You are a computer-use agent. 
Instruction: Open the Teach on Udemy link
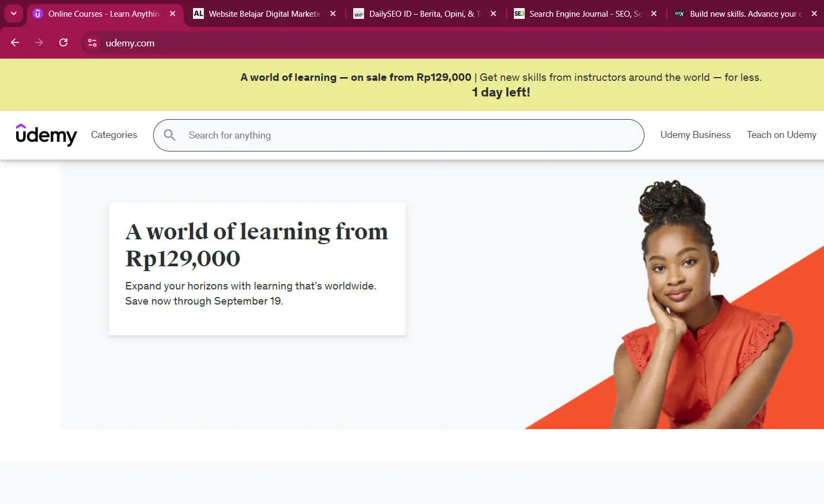(781, 135)
